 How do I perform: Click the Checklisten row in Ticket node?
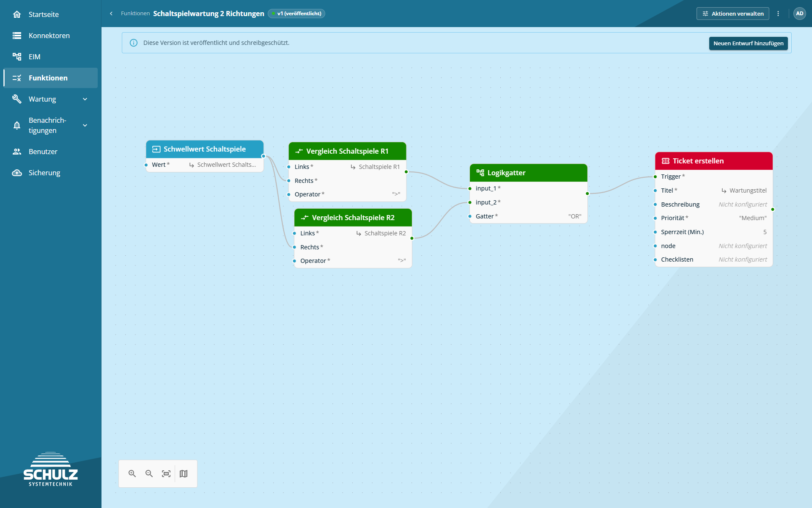pos(714,260)
